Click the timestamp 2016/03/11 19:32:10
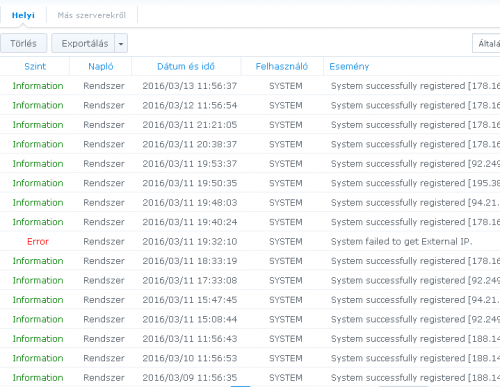500x387 pixels. tap(190, 241)
